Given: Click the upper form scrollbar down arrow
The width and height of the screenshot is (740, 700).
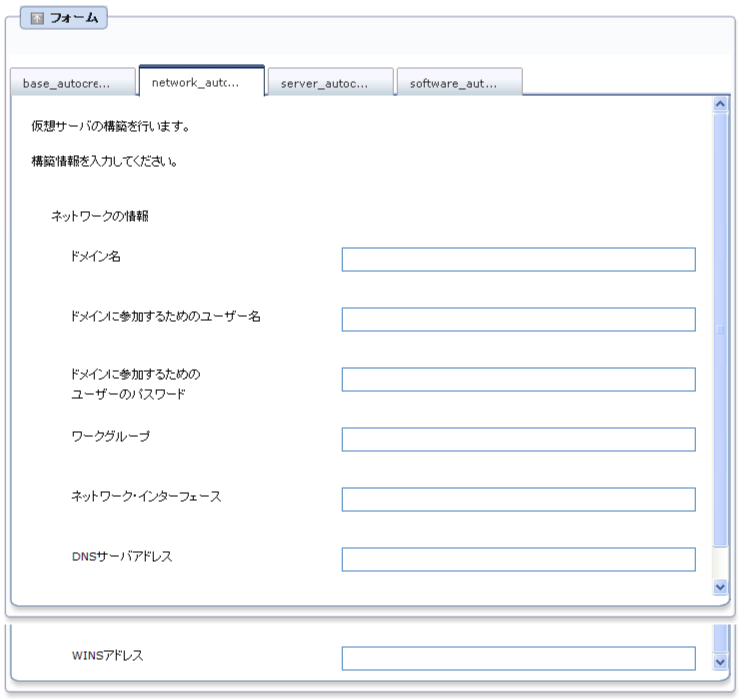Looking at the screenshot, I should [720, 587].
